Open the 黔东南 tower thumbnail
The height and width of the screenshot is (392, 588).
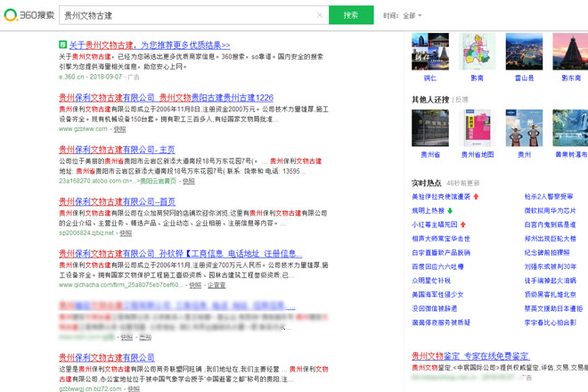[570, 52]
